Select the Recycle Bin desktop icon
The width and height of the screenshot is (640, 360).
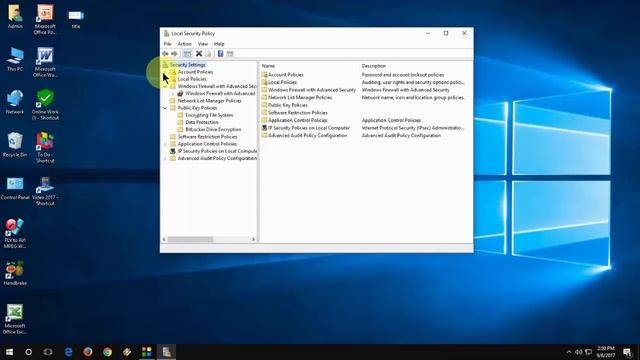point(15,145)
